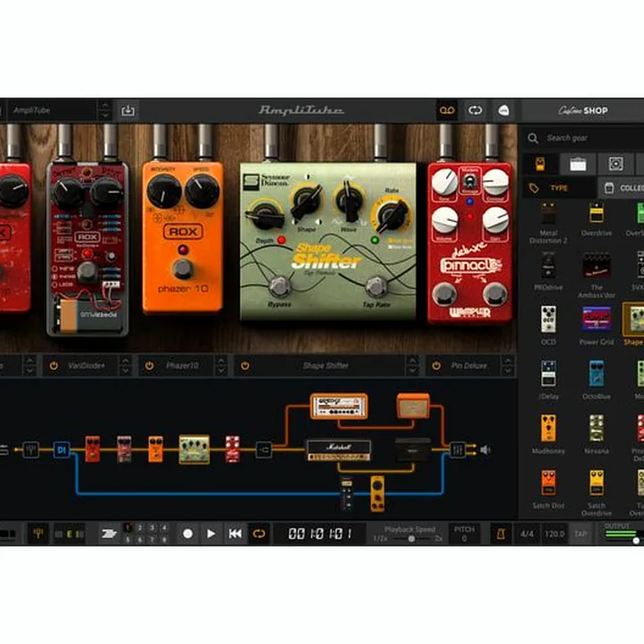Click the Rate knob on Shape Shifter

pyautogui.click(x=392, y=214)
